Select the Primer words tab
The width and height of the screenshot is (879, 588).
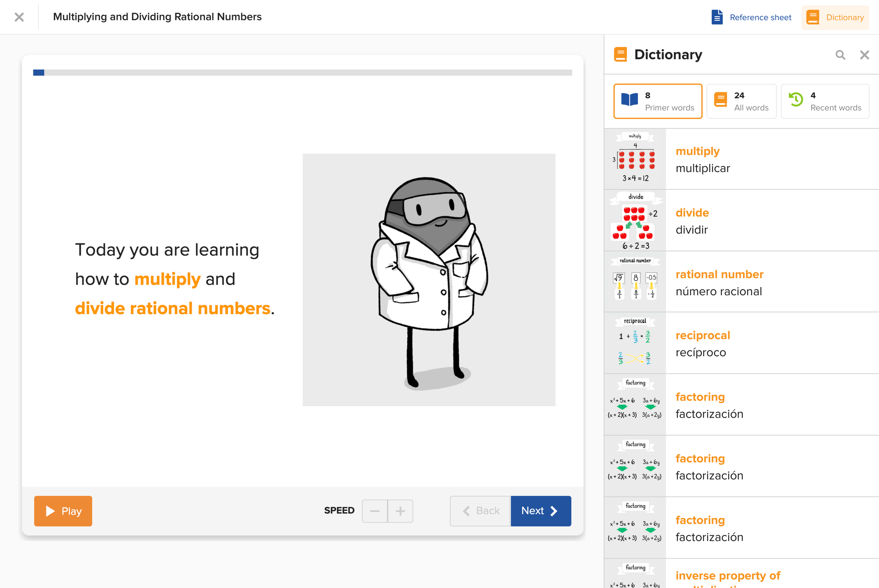pyautogui.click(x=657, y=101)
